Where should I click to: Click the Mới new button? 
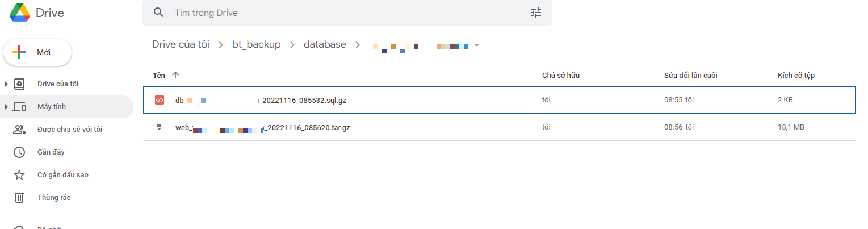(37, 52)
